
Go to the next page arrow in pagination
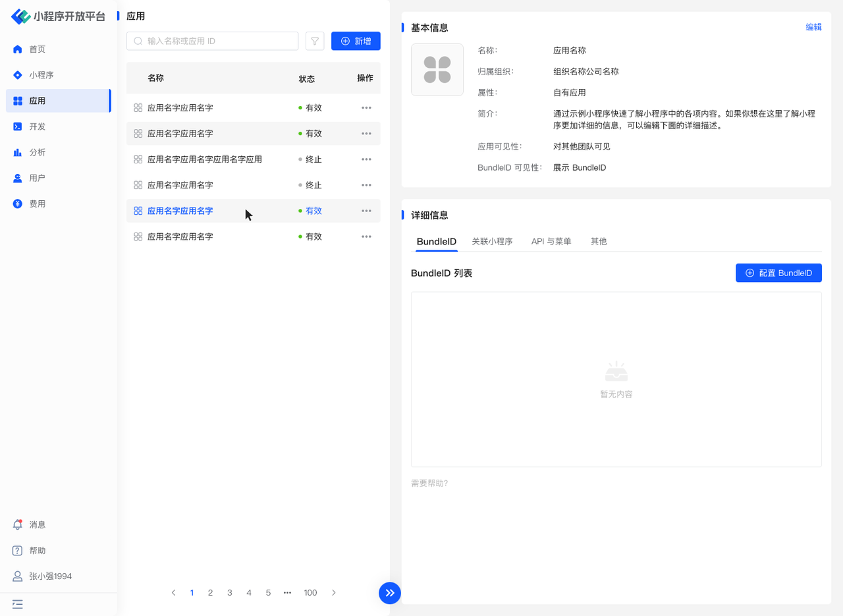(334, 593)
